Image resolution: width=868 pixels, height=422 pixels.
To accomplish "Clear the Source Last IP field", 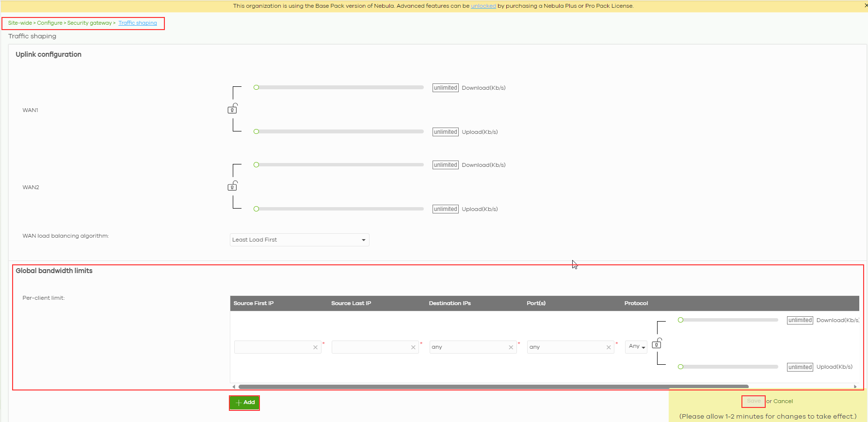I will pos(413,347).
